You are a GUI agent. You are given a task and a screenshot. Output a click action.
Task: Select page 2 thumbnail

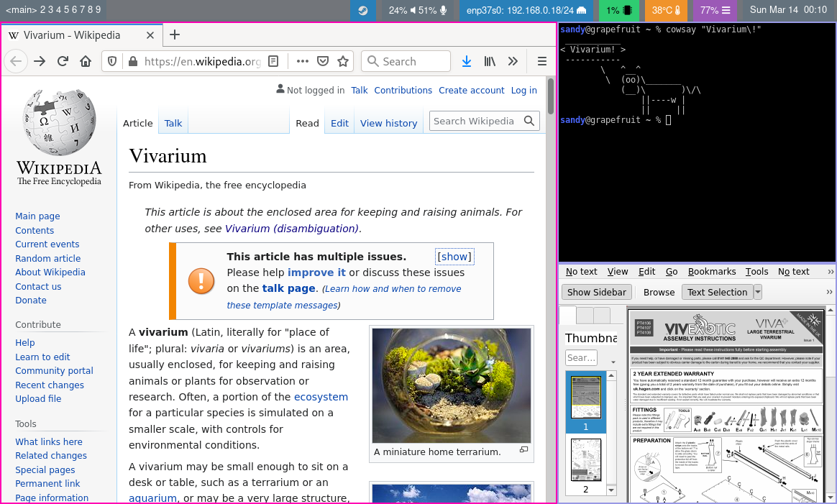[585, 466]
